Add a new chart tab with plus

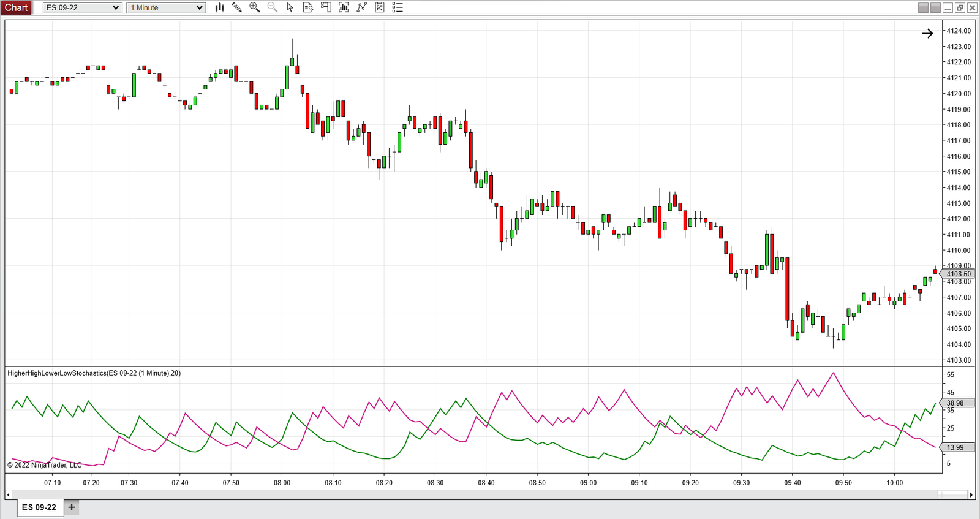(x=72, y=507)
